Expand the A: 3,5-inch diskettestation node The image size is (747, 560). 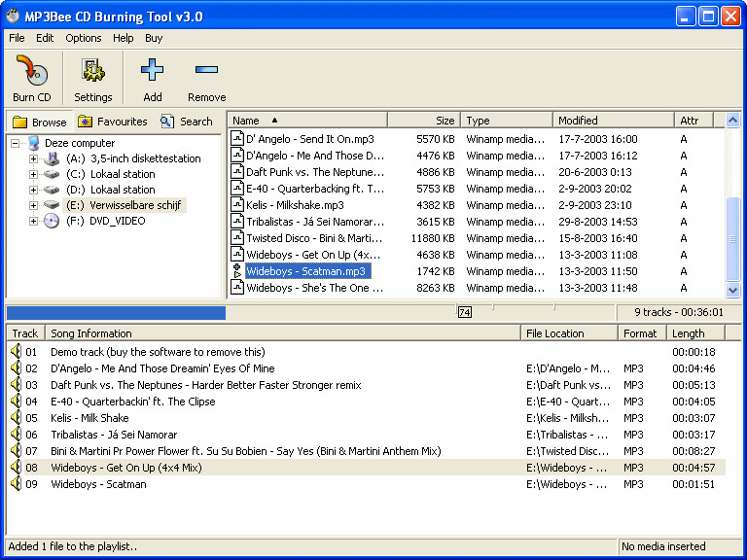(x=33, y=158)
